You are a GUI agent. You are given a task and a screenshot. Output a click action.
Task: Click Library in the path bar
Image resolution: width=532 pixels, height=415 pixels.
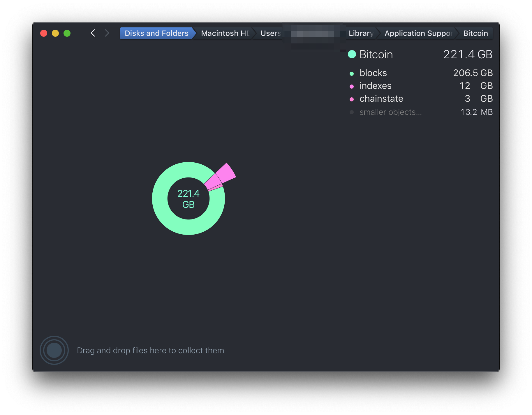(x=361, y=33)
